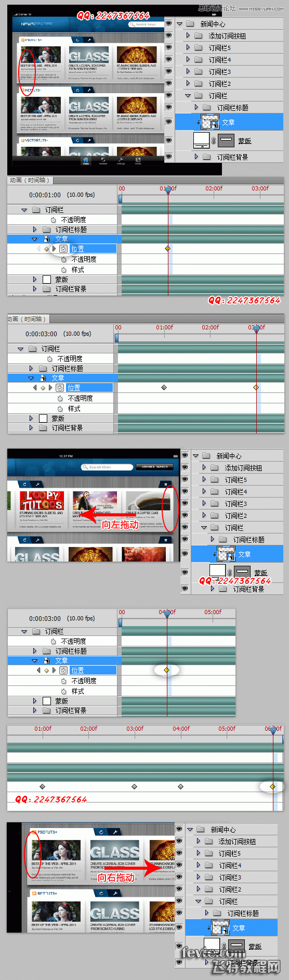
Task: Close the card containing CREATE A COFFEE CAKE
Action: pyautogui.click(x=166, y=485)
